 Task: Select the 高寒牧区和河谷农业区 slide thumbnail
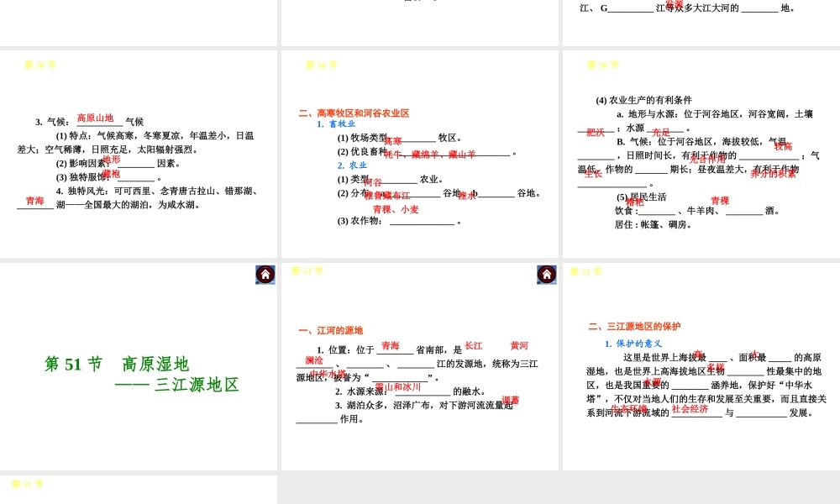[420, 155]
